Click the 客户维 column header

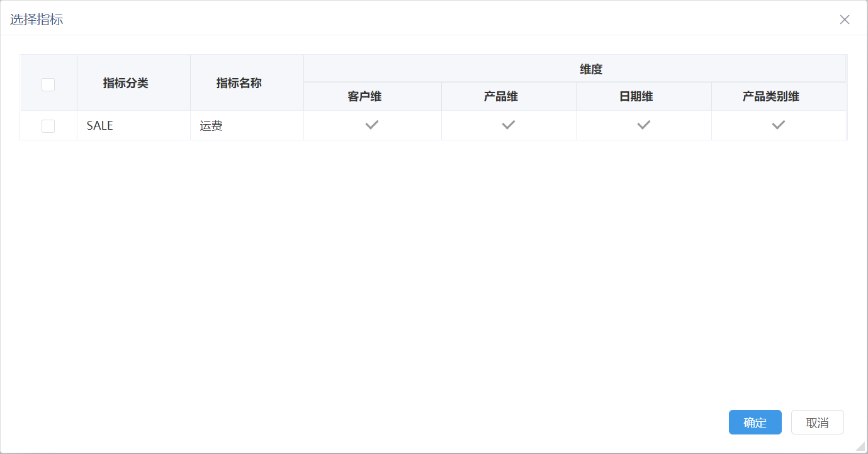[373, 97]
